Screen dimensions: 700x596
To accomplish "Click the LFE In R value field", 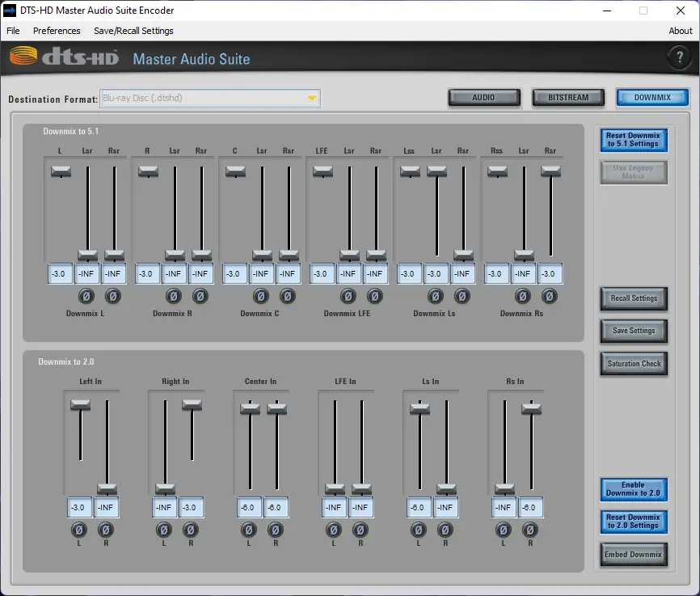I will (361, 507).
